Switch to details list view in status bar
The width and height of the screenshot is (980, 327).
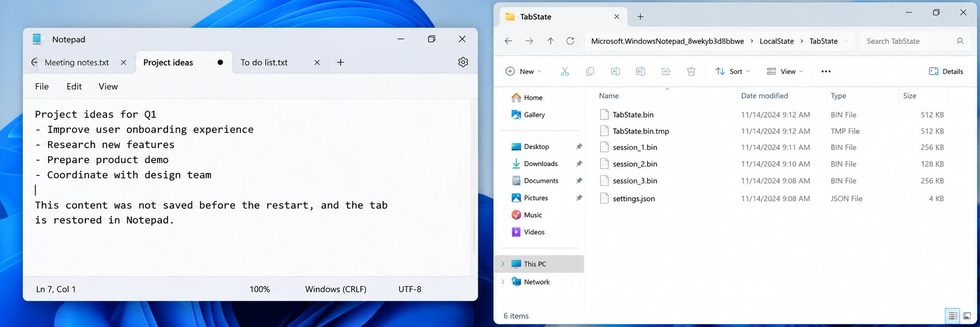click(952, 316)
